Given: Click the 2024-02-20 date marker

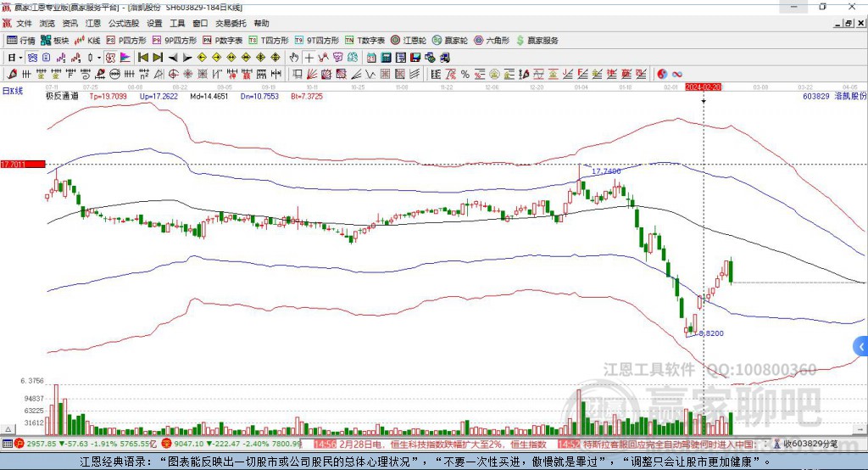Looking at the screenshot, I should pos(703,87).
